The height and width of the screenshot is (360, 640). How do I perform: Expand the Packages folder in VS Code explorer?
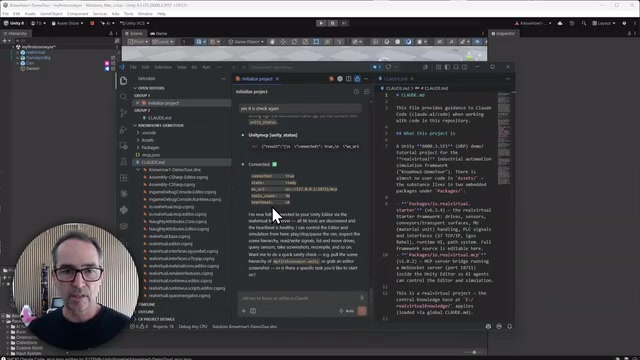coord(150,147)
